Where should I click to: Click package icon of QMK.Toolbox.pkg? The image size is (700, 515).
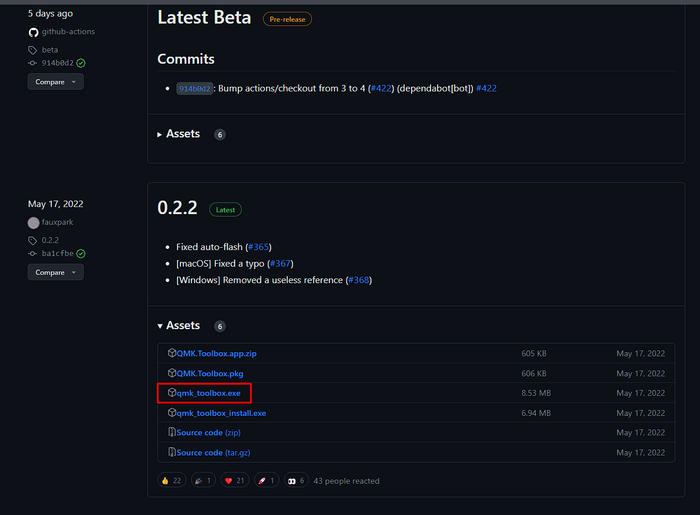click(172, 373)
